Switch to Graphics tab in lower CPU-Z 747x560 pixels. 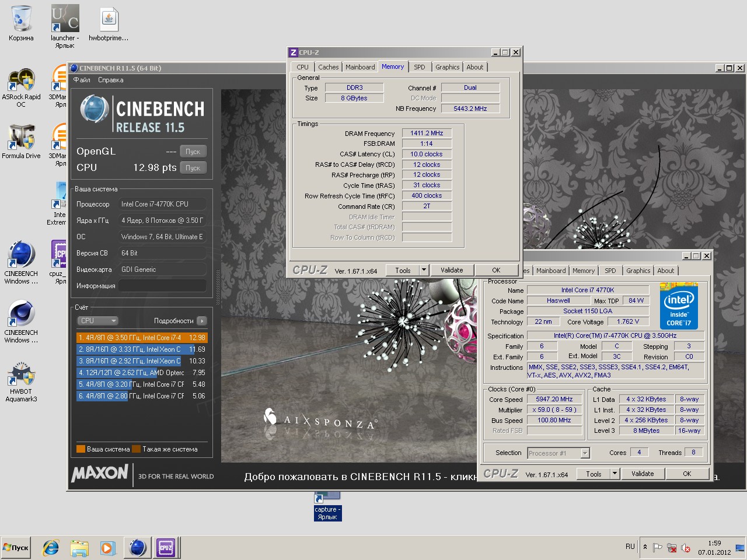tap(638, 271)
